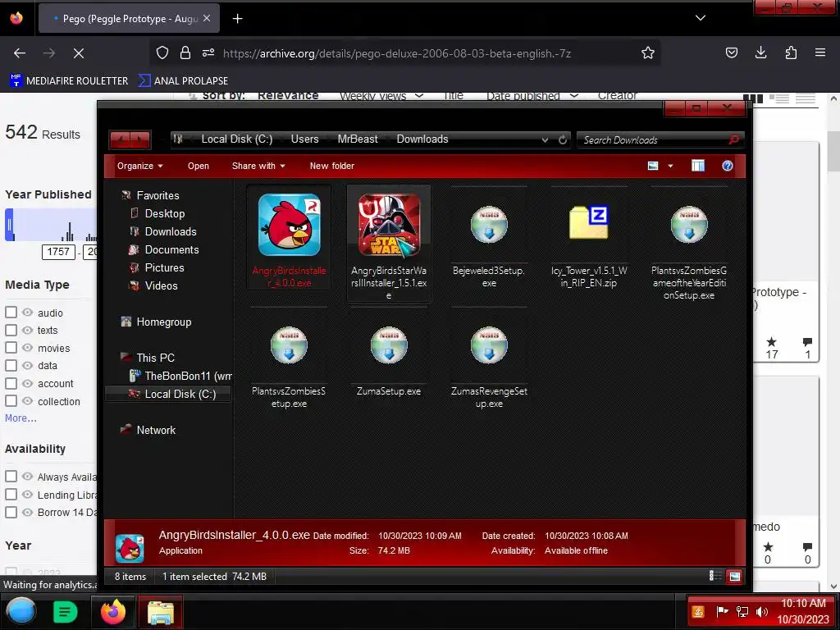840x630 pixels.
Task: Open a new browser tab
Action: click(x=237, y=19)
